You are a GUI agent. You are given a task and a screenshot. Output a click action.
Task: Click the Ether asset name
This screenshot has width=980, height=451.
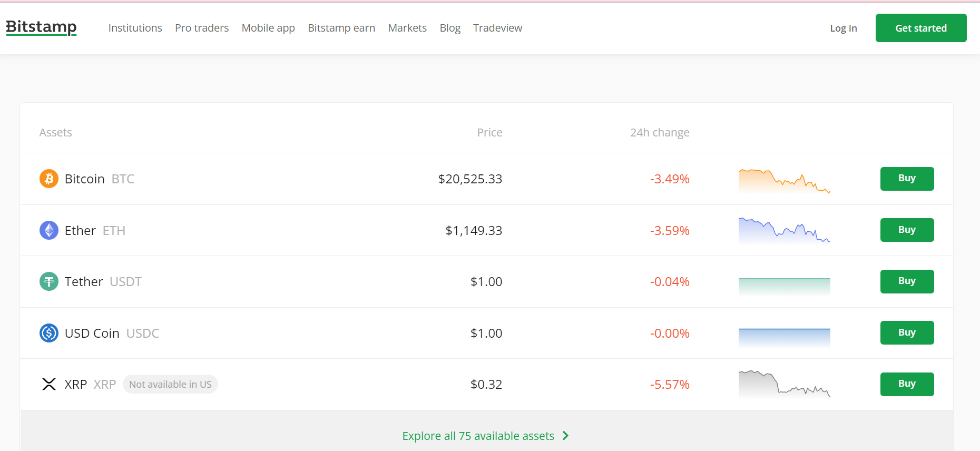pos(80,231)
